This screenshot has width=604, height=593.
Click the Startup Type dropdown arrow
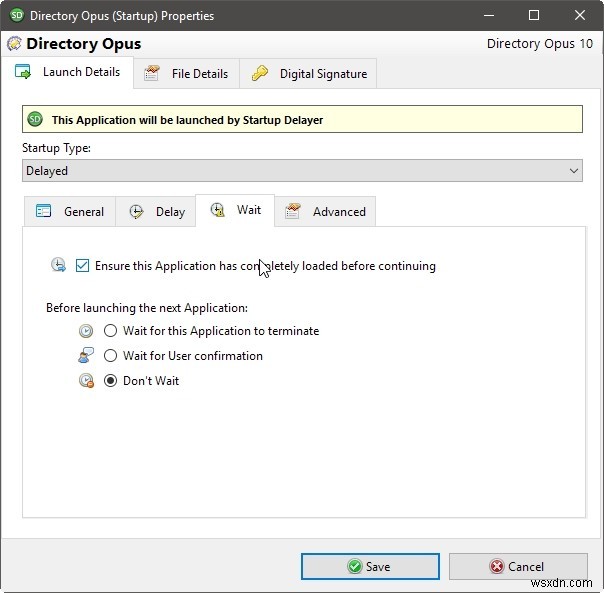[574, 171]
